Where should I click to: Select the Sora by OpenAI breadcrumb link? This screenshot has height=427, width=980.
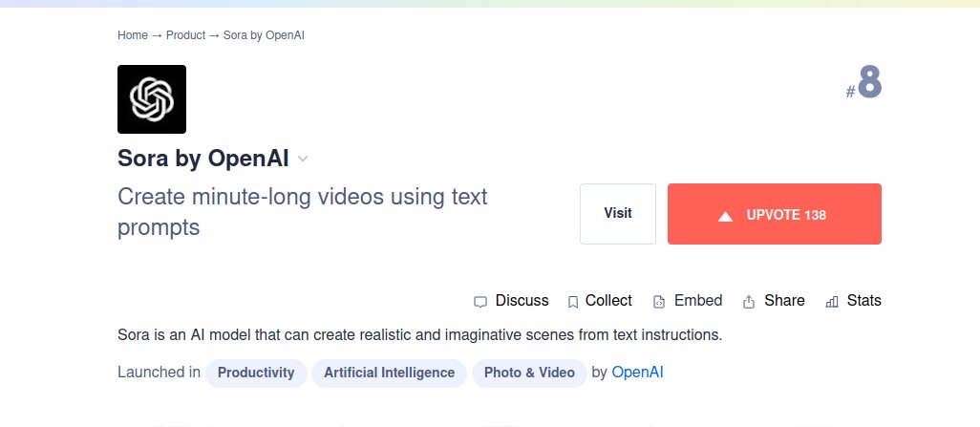pos(264,35)
